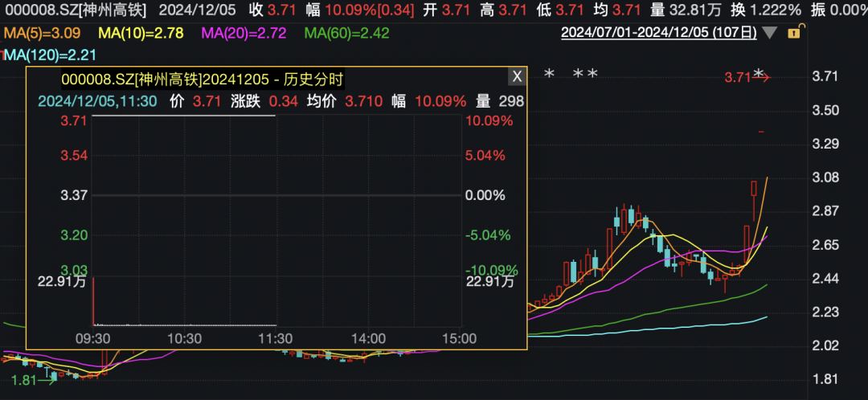Click the popup title 000008.SZ[神州高铁]20241205 - 历史分时

coord(203,79)
